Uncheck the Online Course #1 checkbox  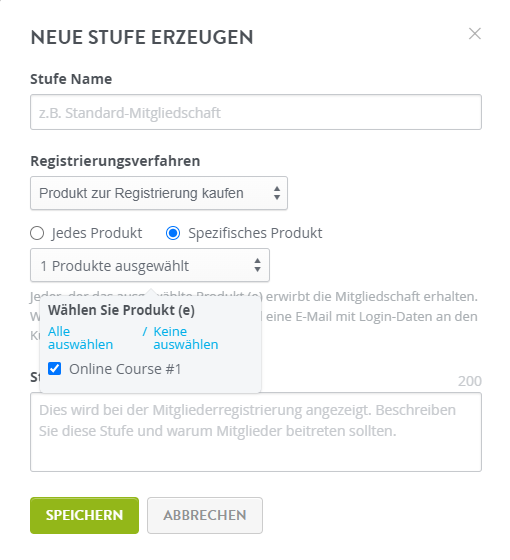tap(55, 369)
